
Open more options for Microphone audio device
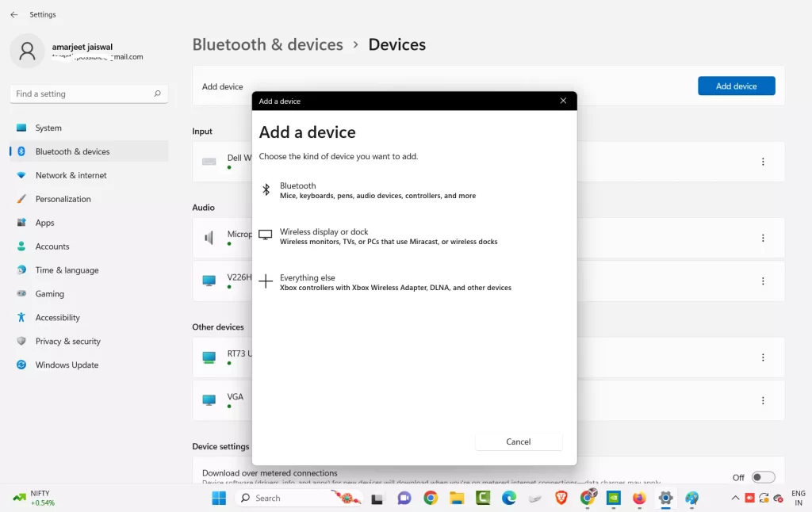pyautogui.click(x=763, y=238)
